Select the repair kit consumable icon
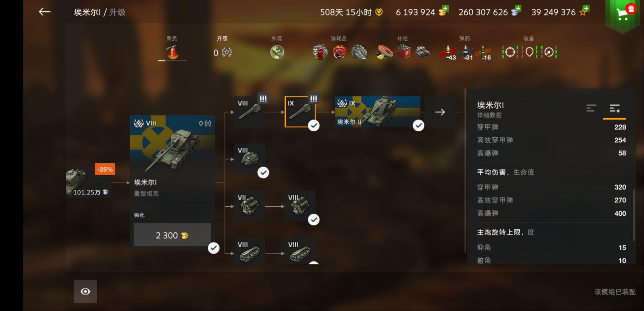The image size is (644, 311). click(x=320, y=52)
